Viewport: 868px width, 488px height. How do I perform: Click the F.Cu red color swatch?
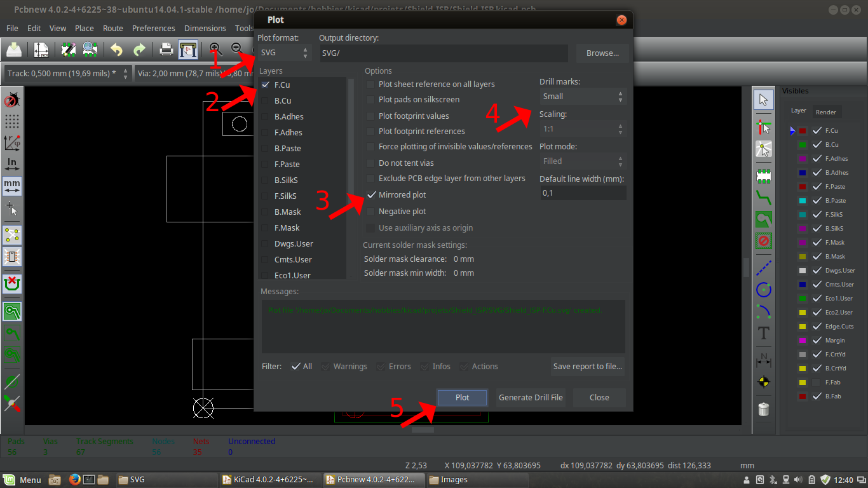click(x=803, y=131)
